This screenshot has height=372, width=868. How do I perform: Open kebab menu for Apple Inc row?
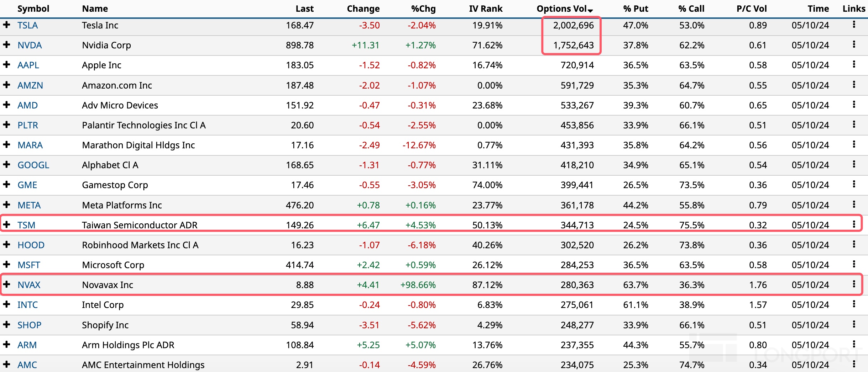[x=854, y=64]
